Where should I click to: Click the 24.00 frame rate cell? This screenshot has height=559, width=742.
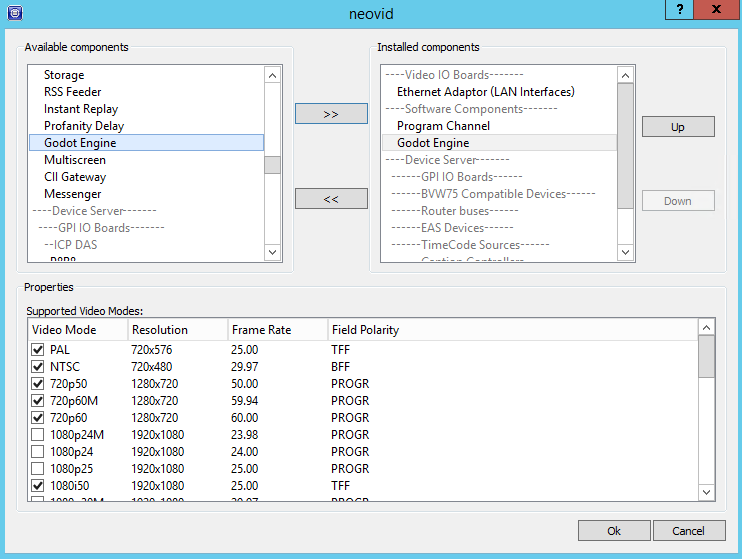(245, 452)
